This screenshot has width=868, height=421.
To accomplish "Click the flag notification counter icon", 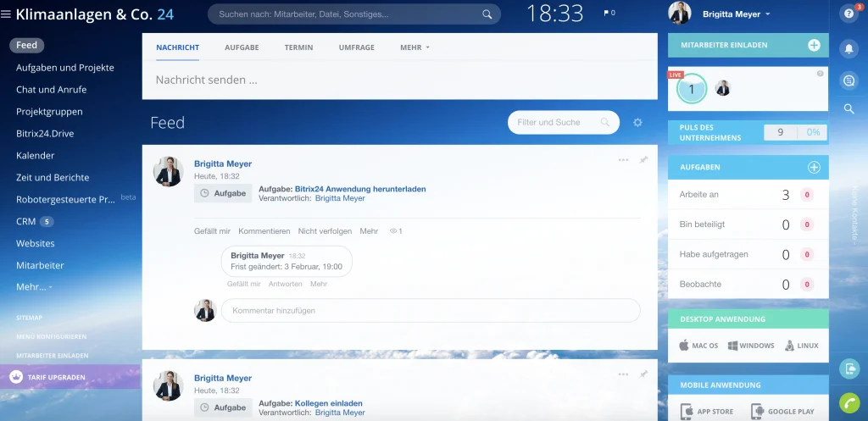I will (x=609, y=13).
